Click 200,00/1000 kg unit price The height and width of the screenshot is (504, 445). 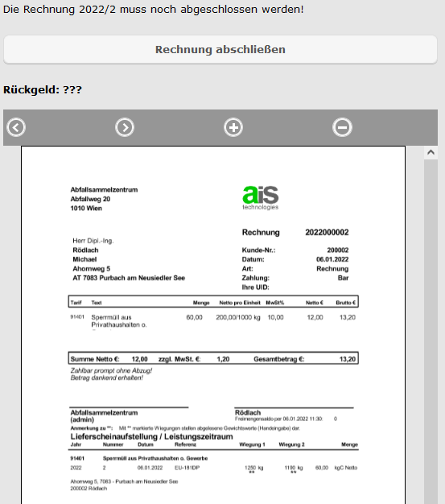(238, 317)
